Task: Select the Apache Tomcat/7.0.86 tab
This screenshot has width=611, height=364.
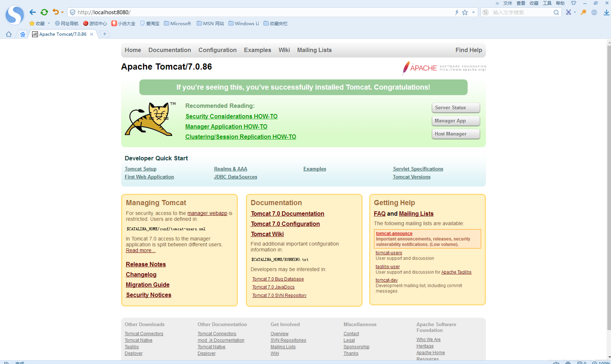Action: pos(63,34)
